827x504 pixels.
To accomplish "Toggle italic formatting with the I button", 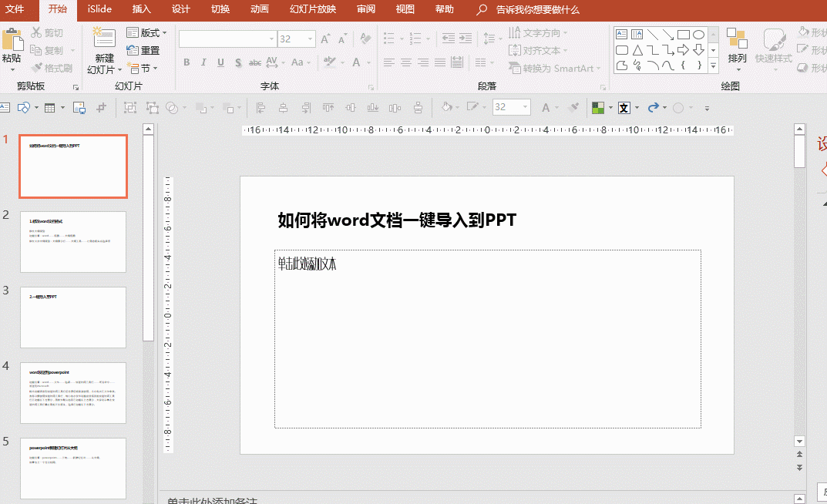I will (x=203, y=62).
